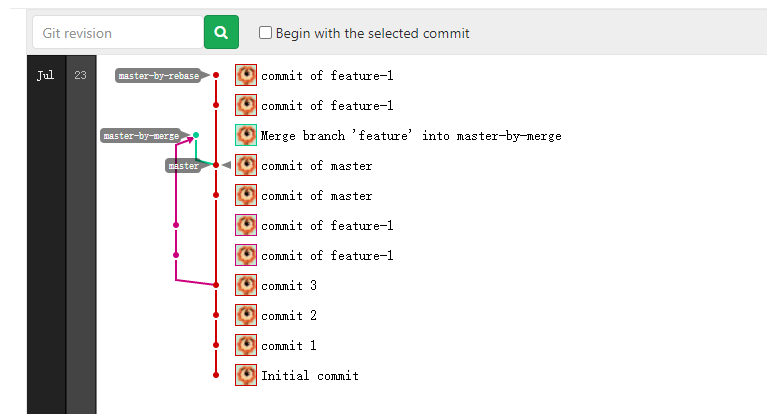Click avatar beside the Initial commit
The width and height of the screenshot is (767, 414).
click(x=246, y=375)
